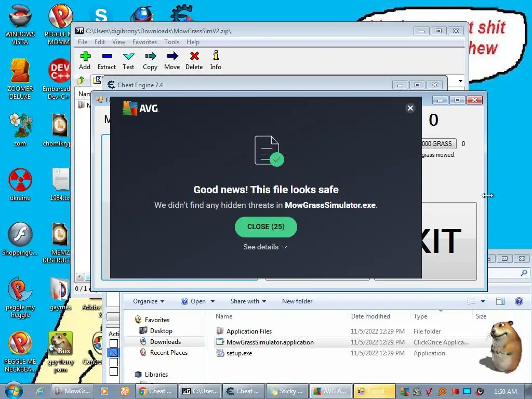Viewport: 532px width, 399px height.
Task: Open Windows Start orb
Action: (x=14, y=391)
